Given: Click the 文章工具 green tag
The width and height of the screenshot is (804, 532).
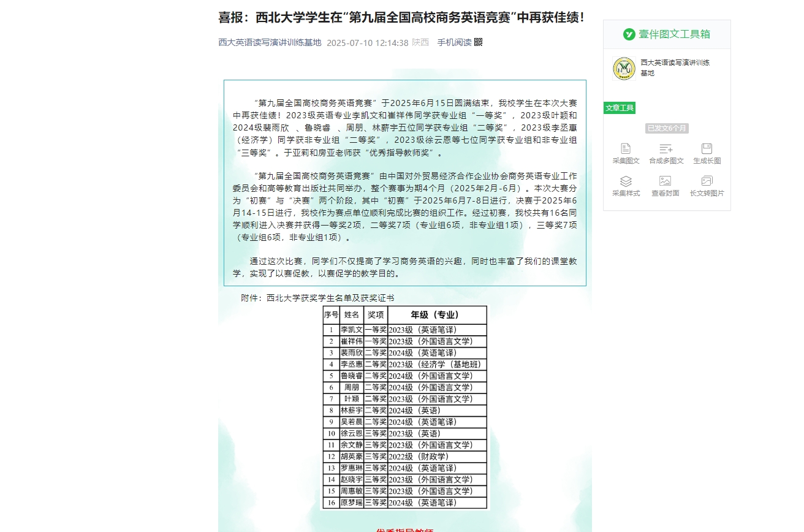Looking at the screenshot, I should [620, 107].
